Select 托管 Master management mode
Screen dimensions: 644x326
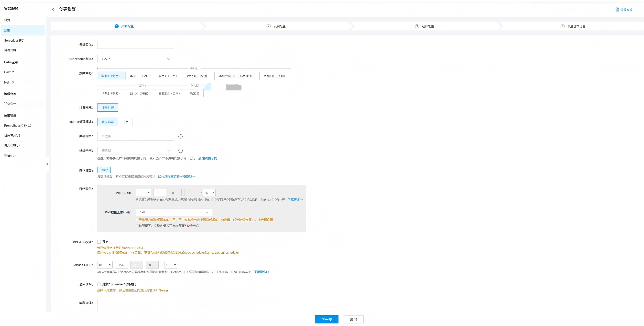(x=125, y=122)
